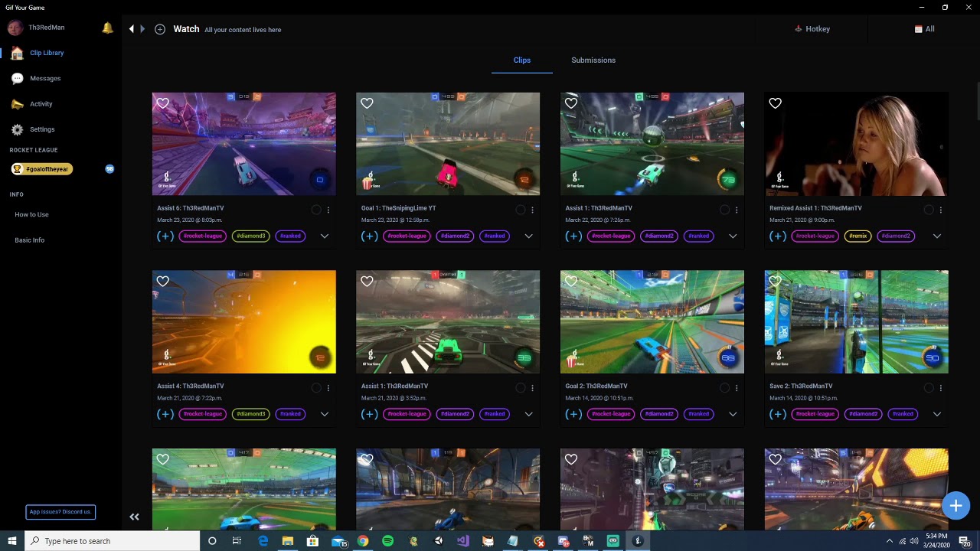This screenshot has width=980, height=551.
Task: Open the three-dot menu for Goal 2 clip
Action: (x=737, y=388)
